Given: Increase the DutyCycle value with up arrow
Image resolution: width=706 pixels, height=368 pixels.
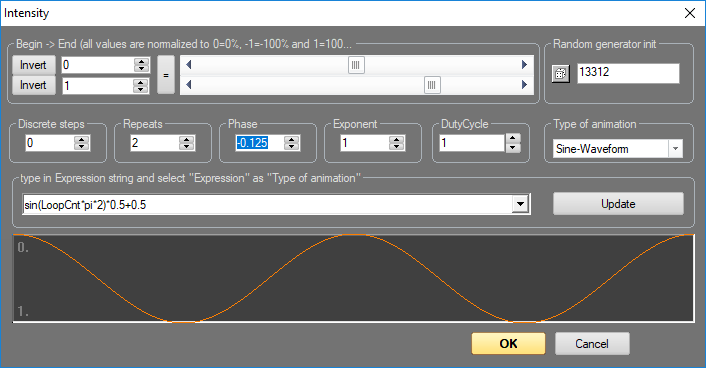Looking at the screenshot, I should click(513, 138).
